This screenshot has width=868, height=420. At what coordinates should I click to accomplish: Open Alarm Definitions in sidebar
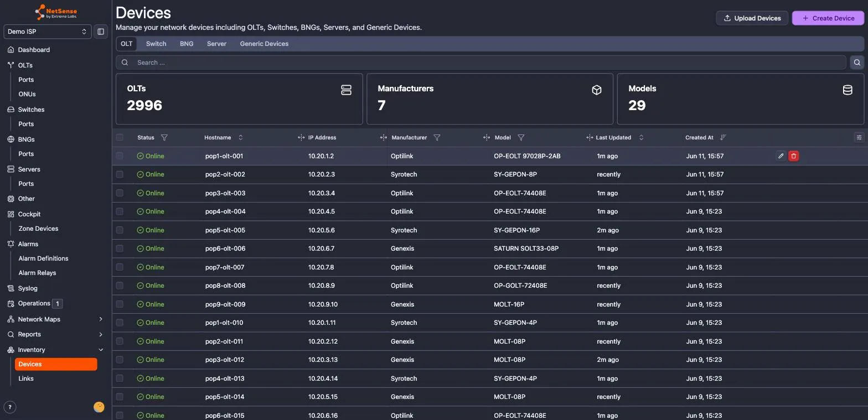click(43, 258)
